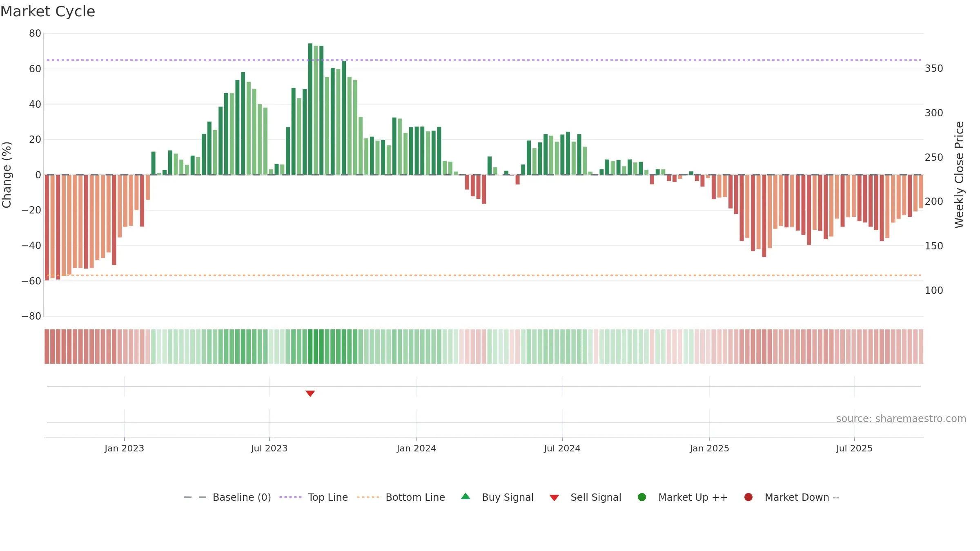Click the Jul 2023 axis label
Screen dimensions: 980x551
(x=269, y=448)
